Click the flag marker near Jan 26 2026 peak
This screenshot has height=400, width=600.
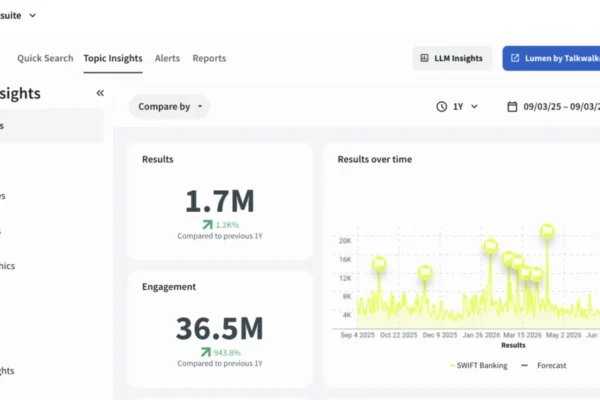[490, 246]
